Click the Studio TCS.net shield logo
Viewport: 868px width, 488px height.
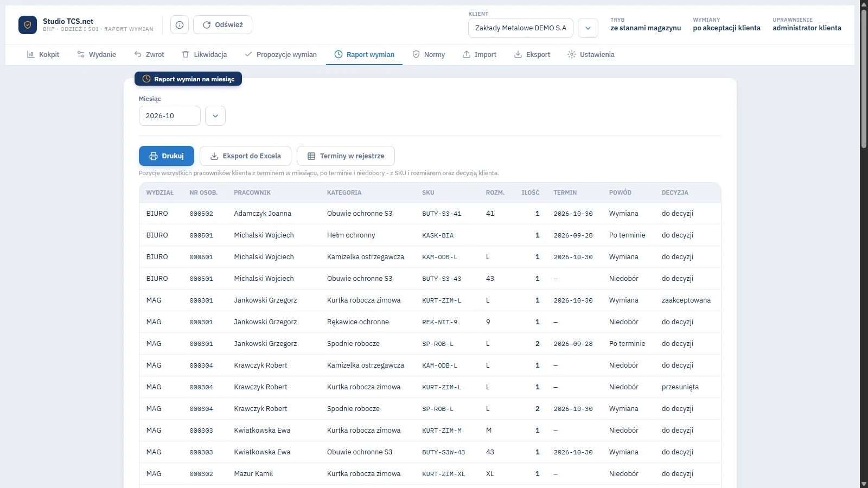pyautogui.click(x=28, y=25)
